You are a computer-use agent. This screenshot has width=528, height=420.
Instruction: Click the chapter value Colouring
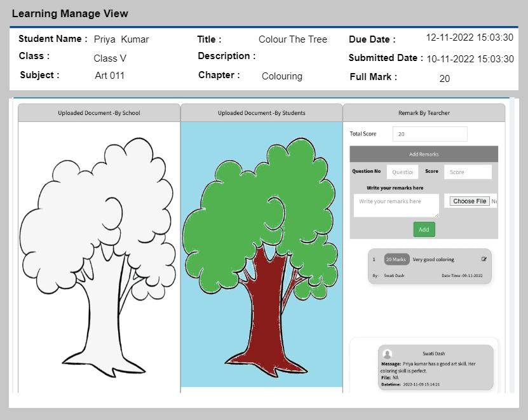tap(282, 76)
